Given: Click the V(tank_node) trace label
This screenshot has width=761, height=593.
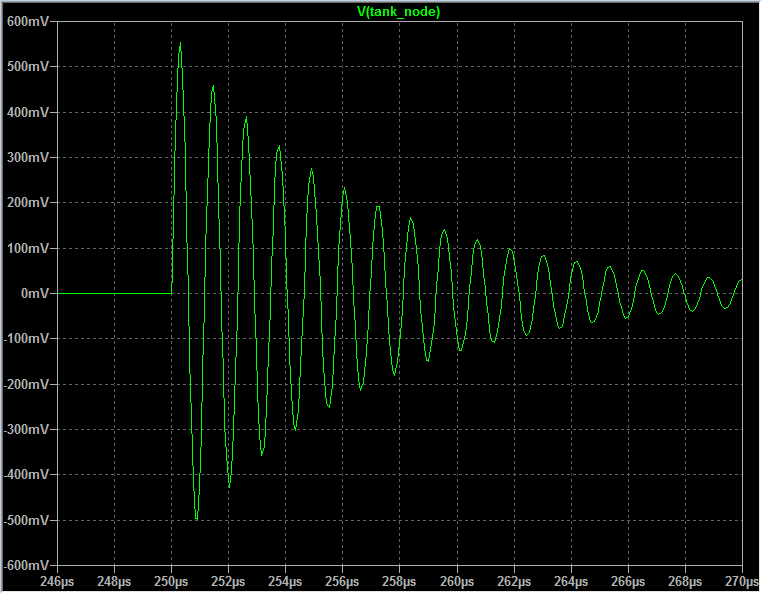Looking at the screenshot, I should tap(398, 12).
